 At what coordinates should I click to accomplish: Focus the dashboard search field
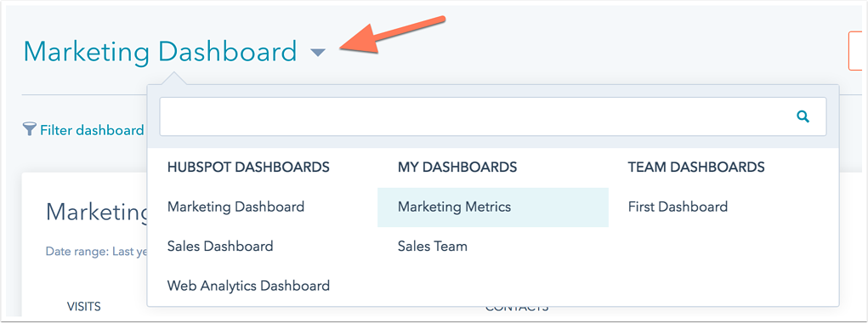(x=493, y=116)
